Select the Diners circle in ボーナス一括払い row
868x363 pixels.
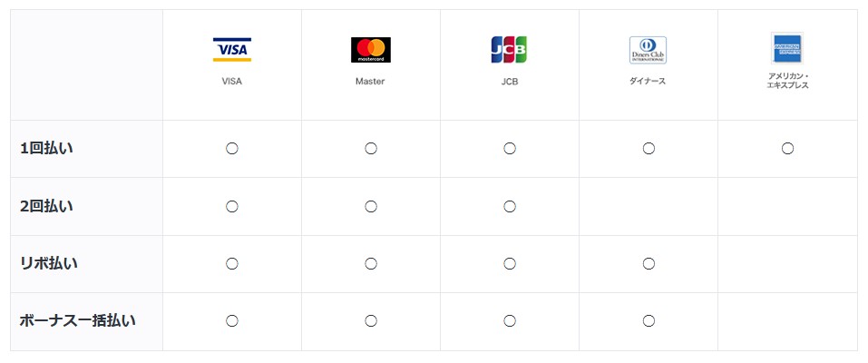coord(649,321)
